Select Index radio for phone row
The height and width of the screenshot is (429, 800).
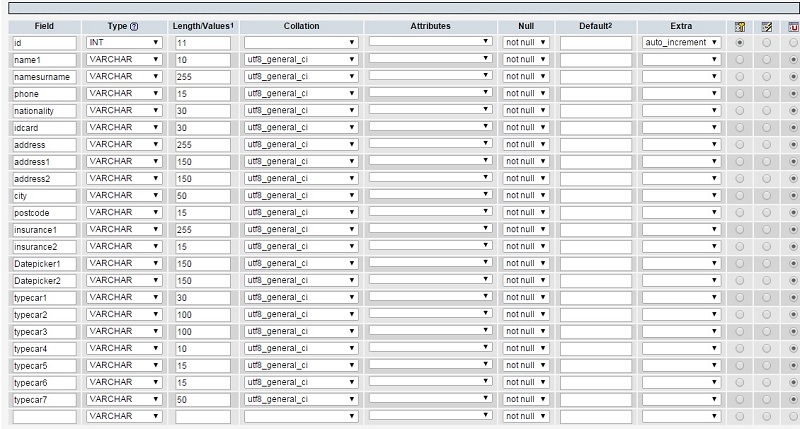pyautogui.click(x=766, y=94)
